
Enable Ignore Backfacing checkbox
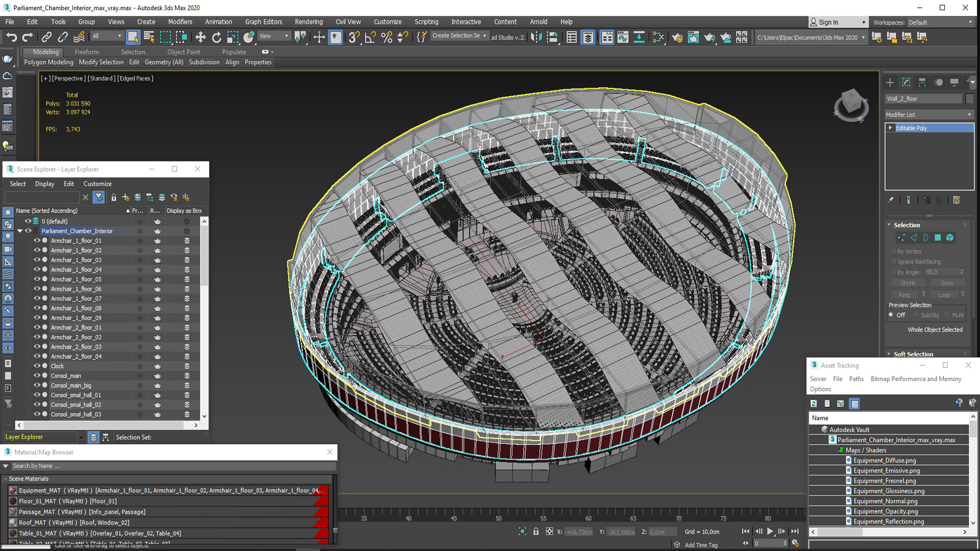click(894, 261)
